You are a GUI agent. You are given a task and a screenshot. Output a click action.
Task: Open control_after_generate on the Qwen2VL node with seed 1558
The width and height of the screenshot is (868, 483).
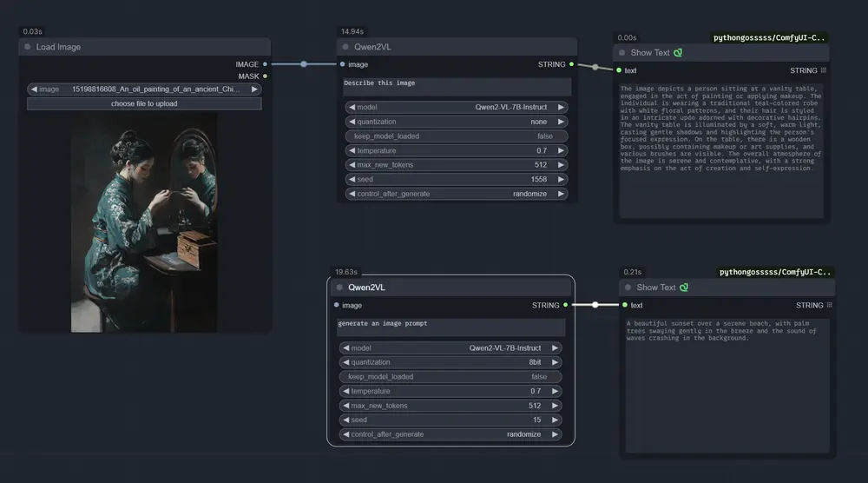(457, 194)
